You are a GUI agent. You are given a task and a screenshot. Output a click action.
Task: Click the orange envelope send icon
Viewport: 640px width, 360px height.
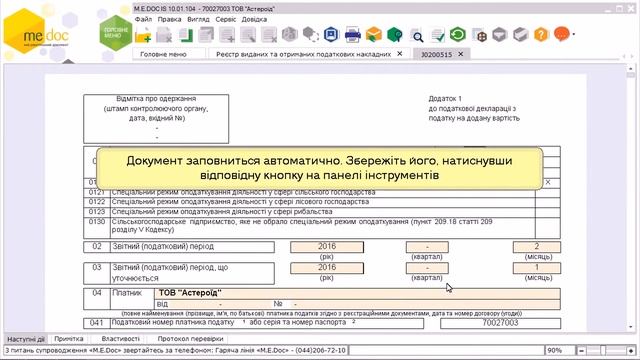coord(373,35)
